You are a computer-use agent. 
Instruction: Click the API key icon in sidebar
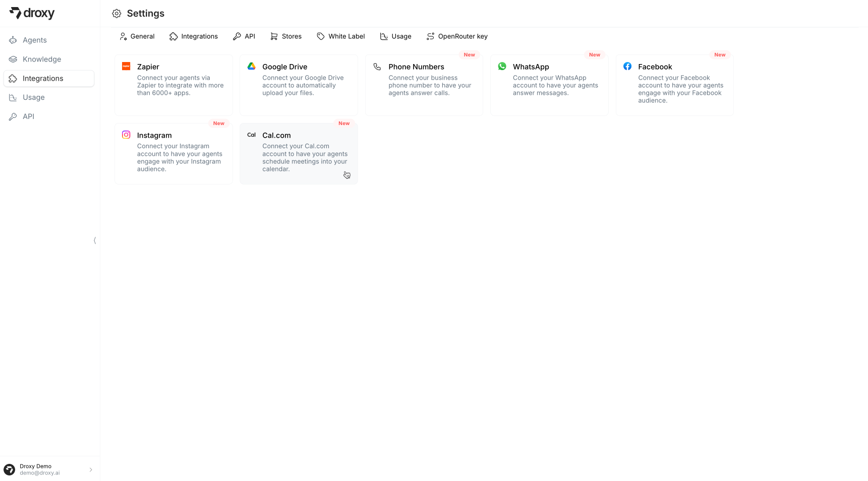[x=13, y=117]
